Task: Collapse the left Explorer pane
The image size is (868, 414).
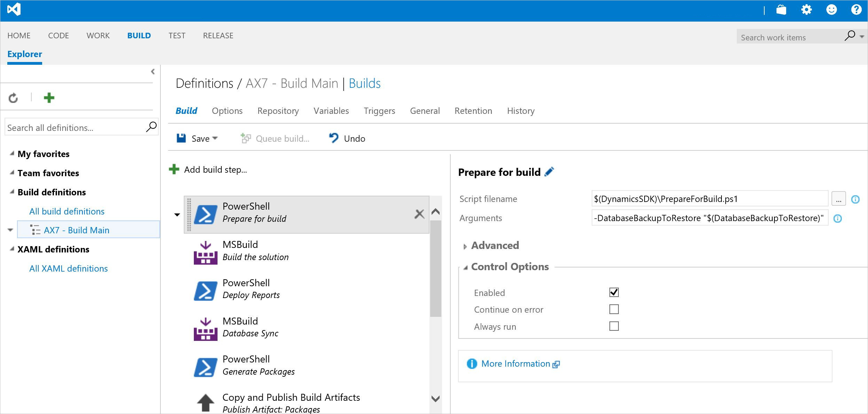Action: click(153, 72)
